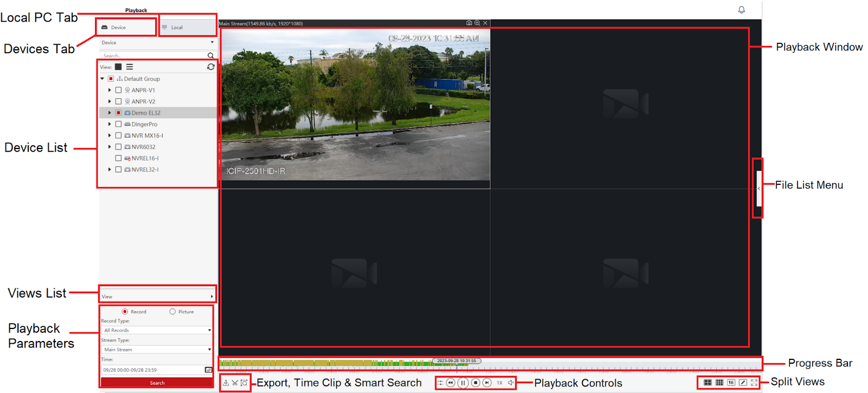Click the time clip scissors icon
The width and height of the screenshot is (868, 393).
point(235,383)
